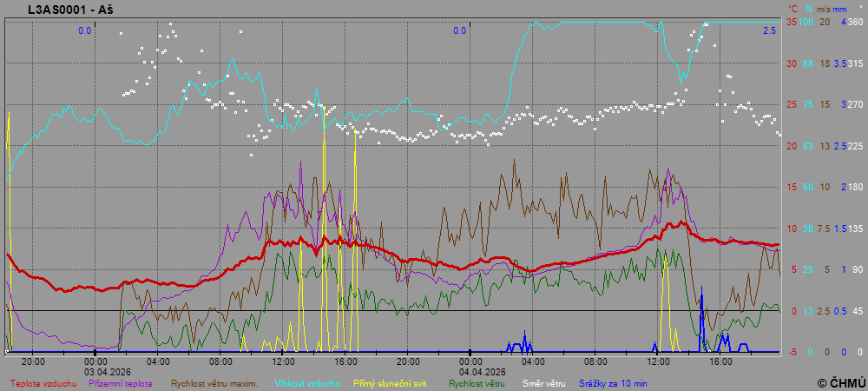The height and width of the screenshot is (391, 868).
Task: Click the white 360 wind direction axis value
Action: (855, 22)
